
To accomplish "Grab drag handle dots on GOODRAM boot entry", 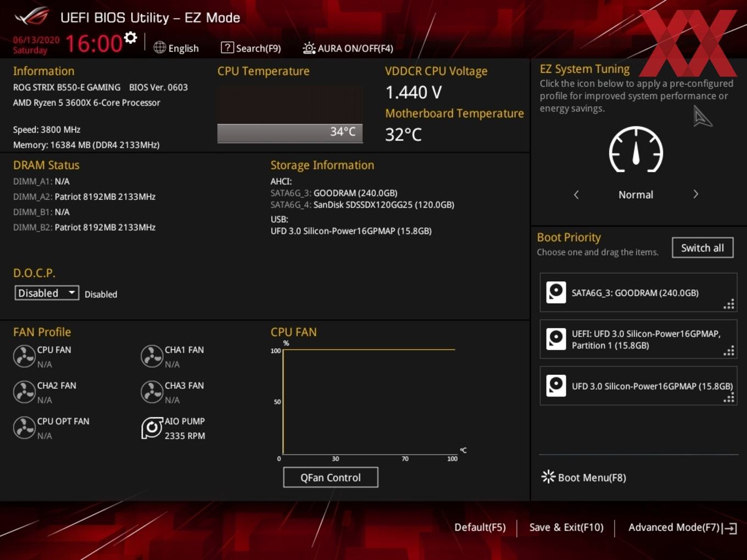I will pos(729,305).
